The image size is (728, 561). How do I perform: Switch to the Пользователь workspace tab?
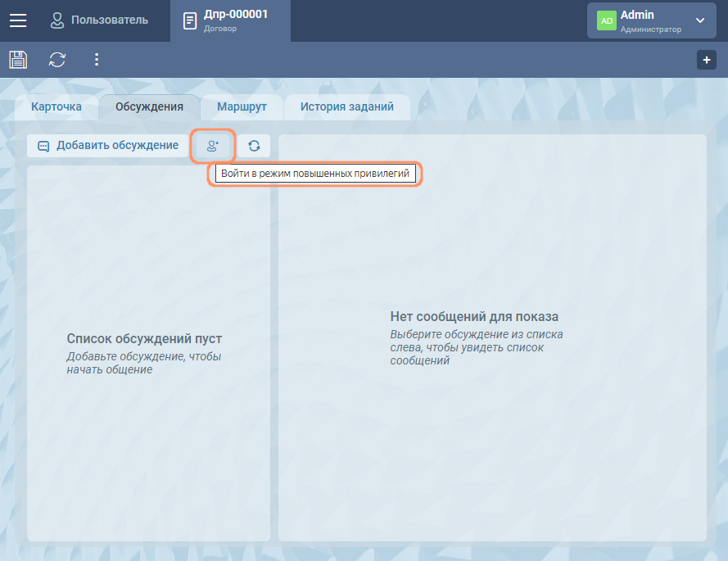tap(99, 20)
